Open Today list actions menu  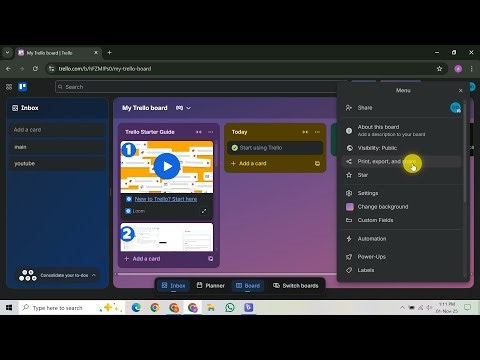click(317, 132)
